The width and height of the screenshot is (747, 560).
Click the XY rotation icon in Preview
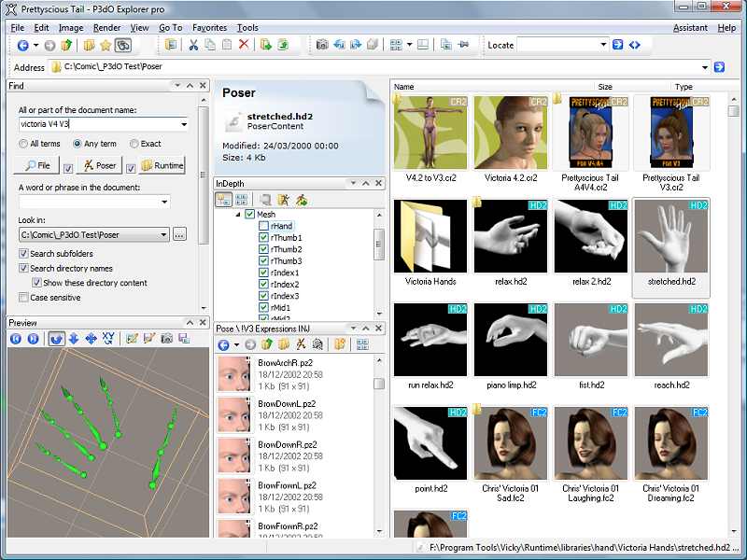coord(108,338)
